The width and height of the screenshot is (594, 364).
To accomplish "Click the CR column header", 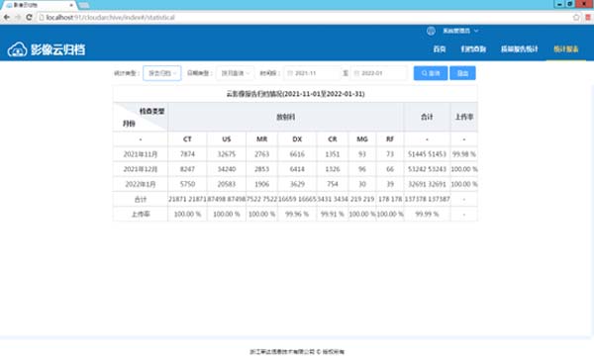I will point(333,139).
